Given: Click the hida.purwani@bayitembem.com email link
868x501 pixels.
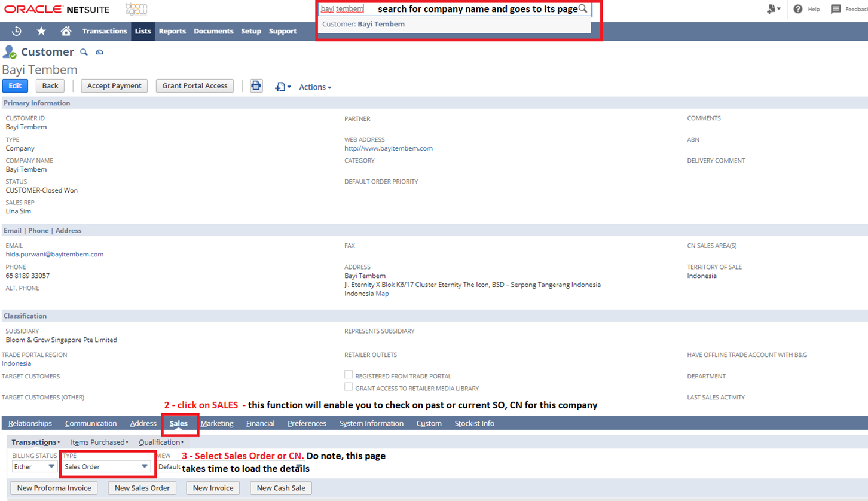Looking at the screenshot, I should click(54, 254).
